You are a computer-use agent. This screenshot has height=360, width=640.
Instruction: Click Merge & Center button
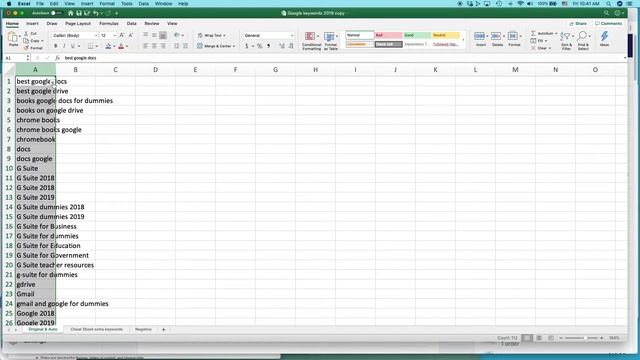click(x=216, y=46)
